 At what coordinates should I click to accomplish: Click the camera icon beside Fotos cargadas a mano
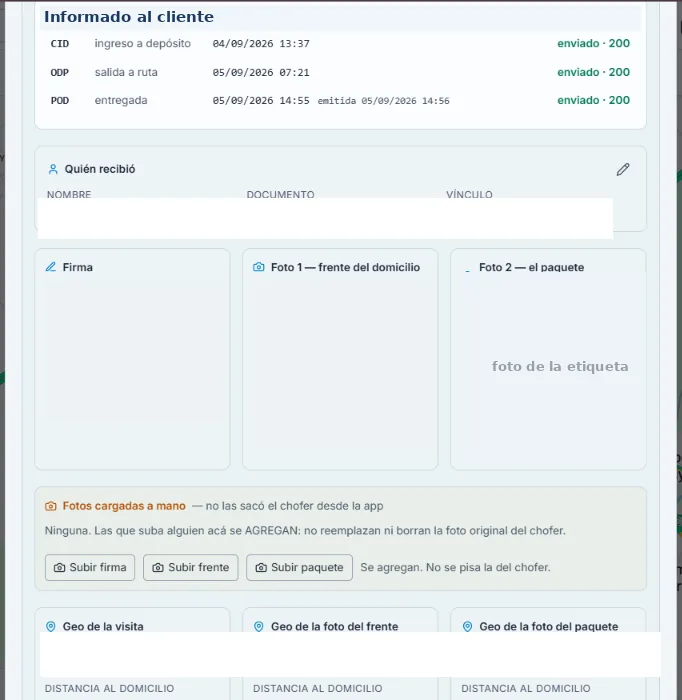(51, 506)
